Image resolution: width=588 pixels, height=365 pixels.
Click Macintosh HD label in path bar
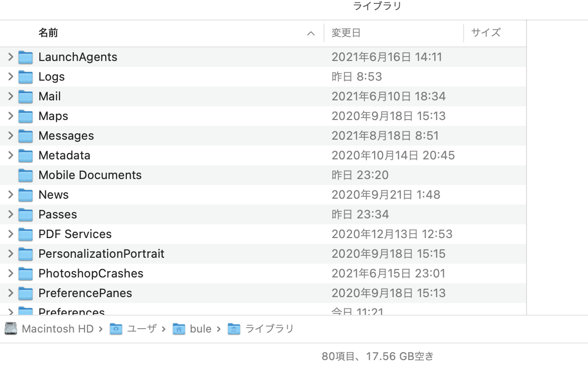[58, 329]
